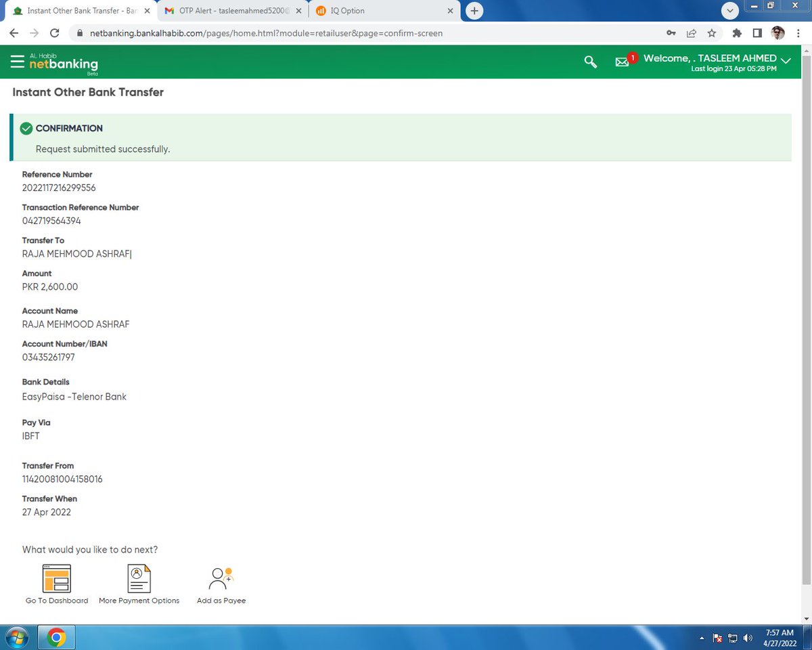Open the Action Center flag icon
This screenshot has width=812, height=650.
(718, 638)
